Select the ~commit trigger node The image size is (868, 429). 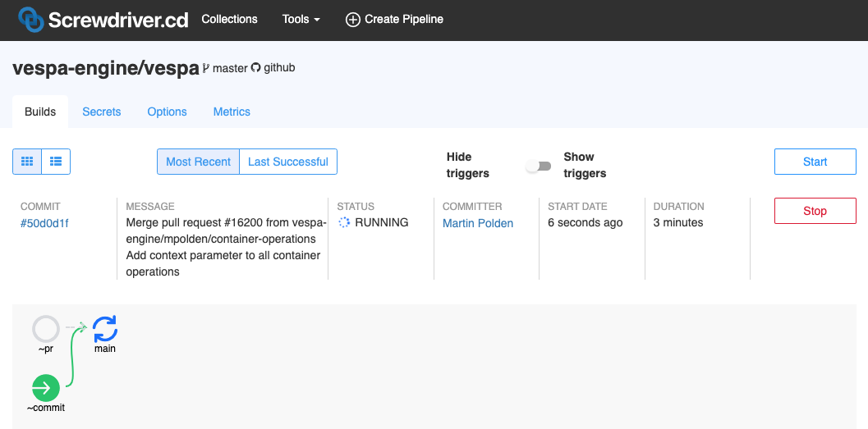46,387
